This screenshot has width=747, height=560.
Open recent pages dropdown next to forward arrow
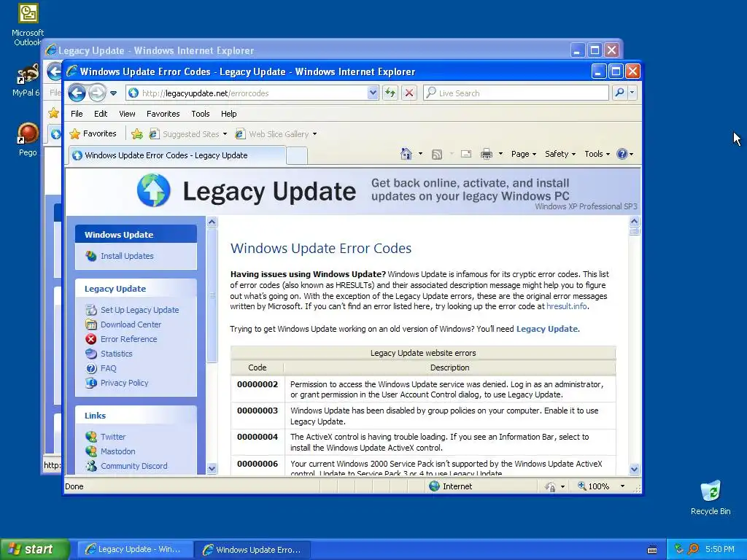point(113,93)
